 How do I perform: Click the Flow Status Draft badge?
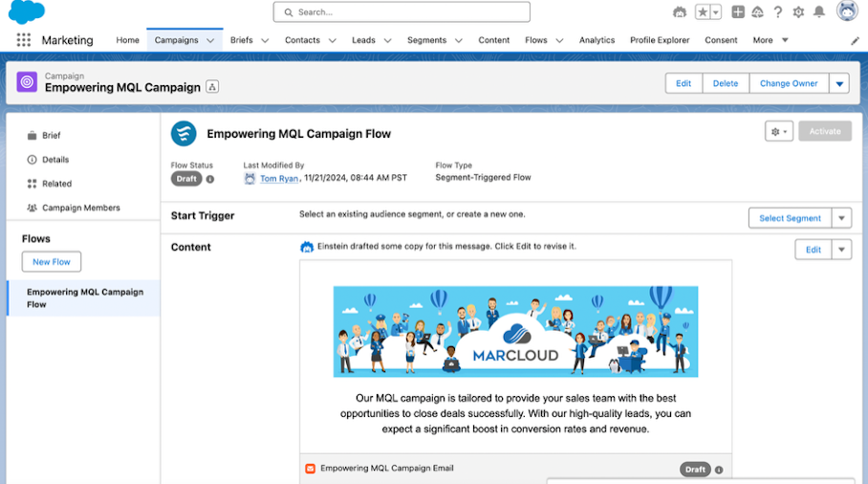(x=186, y=179)
